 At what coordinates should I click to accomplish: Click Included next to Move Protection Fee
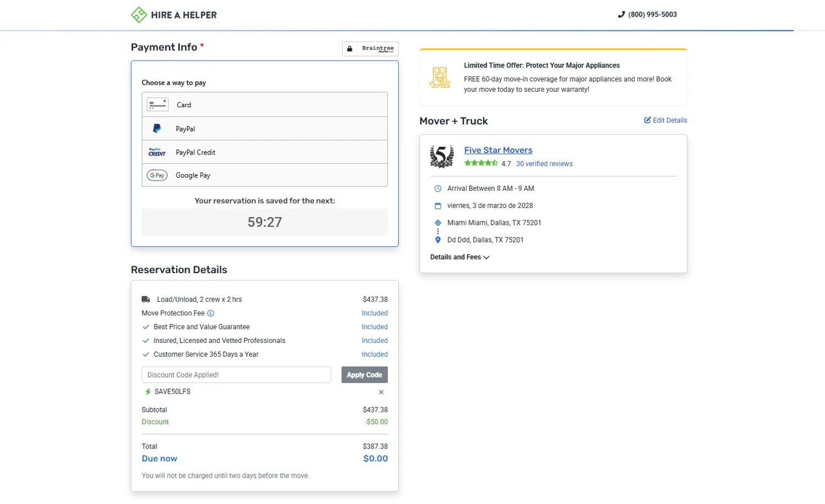[x=375, y=313]
